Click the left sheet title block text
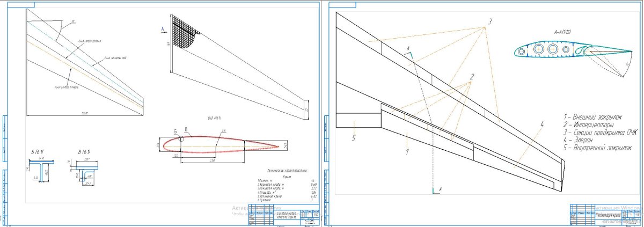 point(286,216)
